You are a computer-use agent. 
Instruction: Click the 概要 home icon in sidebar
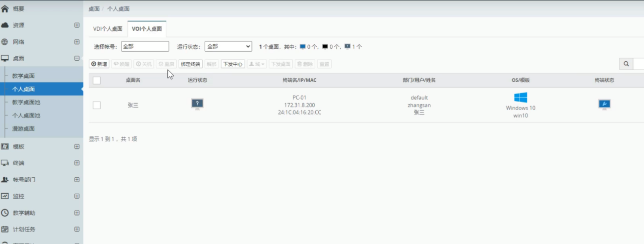tap(5, 8)
